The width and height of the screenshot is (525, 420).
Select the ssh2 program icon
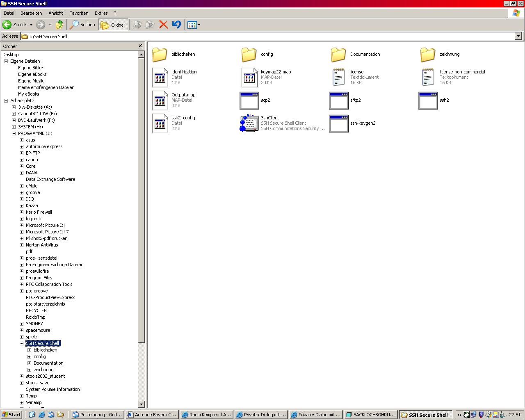tap(428, 100)
